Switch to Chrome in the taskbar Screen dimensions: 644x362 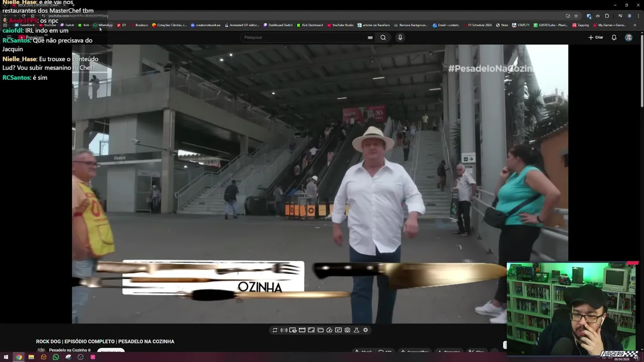(19, 357)
